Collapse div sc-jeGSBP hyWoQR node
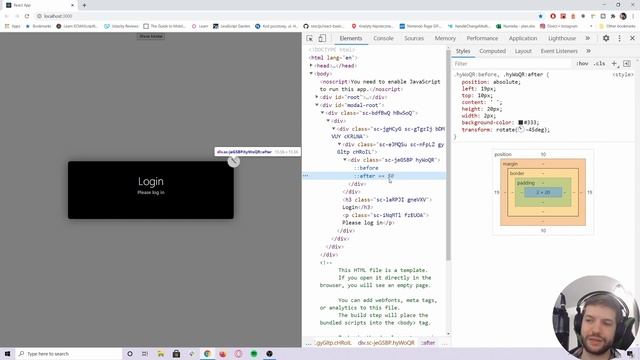Image resolution: width=640 pixels, height=360 pixels. click(345, 160)
